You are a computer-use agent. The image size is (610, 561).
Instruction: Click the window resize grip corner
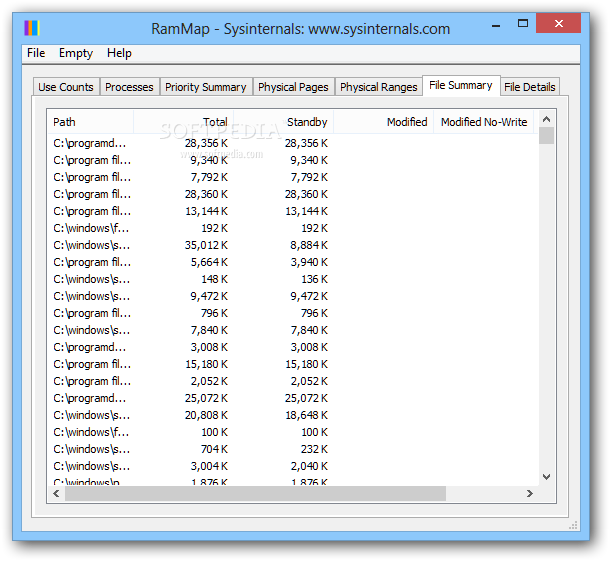pyautogui.click(x=573, y=526)
